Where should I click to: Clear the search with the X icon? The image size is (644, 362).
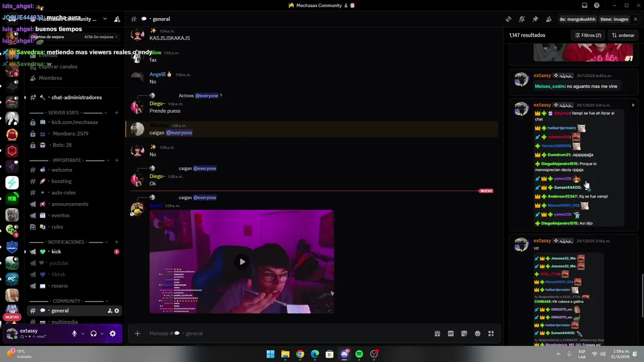[x=635, y=19]
